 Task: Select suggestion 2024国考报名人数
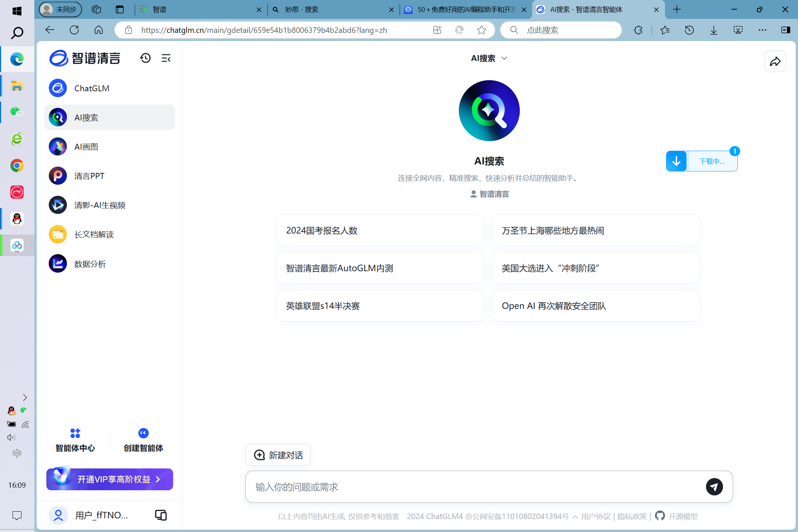380,231
